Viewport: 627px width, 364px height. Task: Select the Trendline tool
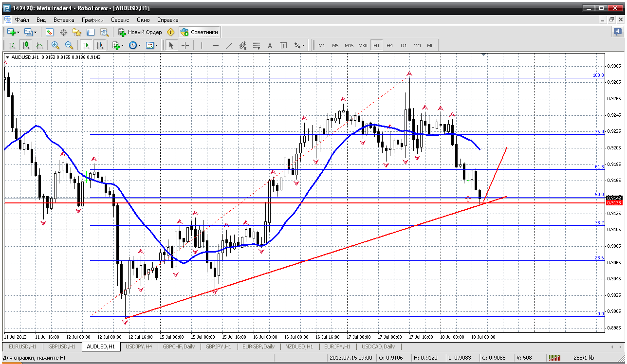tap(229, 45)
